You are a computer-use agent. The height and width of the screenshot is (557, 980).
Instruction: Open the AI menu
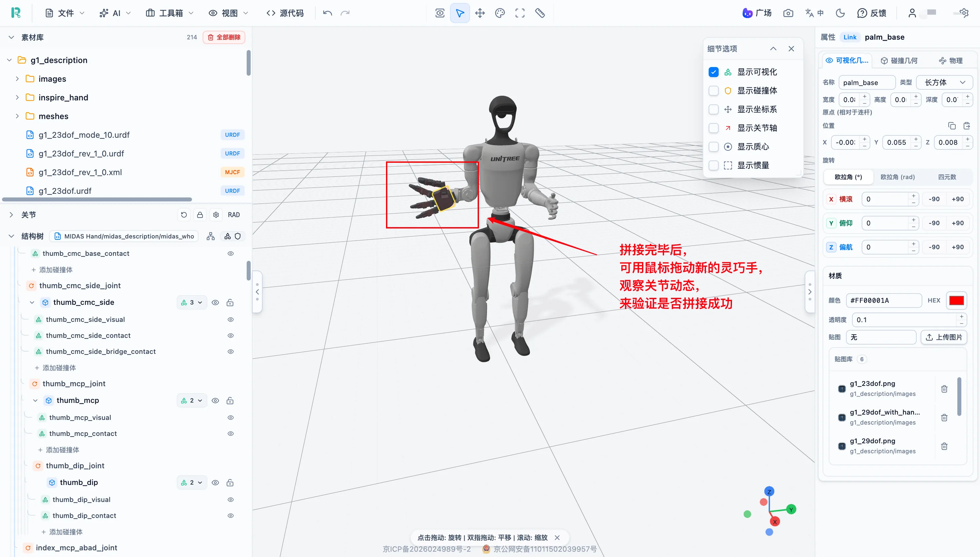[115, 13]
